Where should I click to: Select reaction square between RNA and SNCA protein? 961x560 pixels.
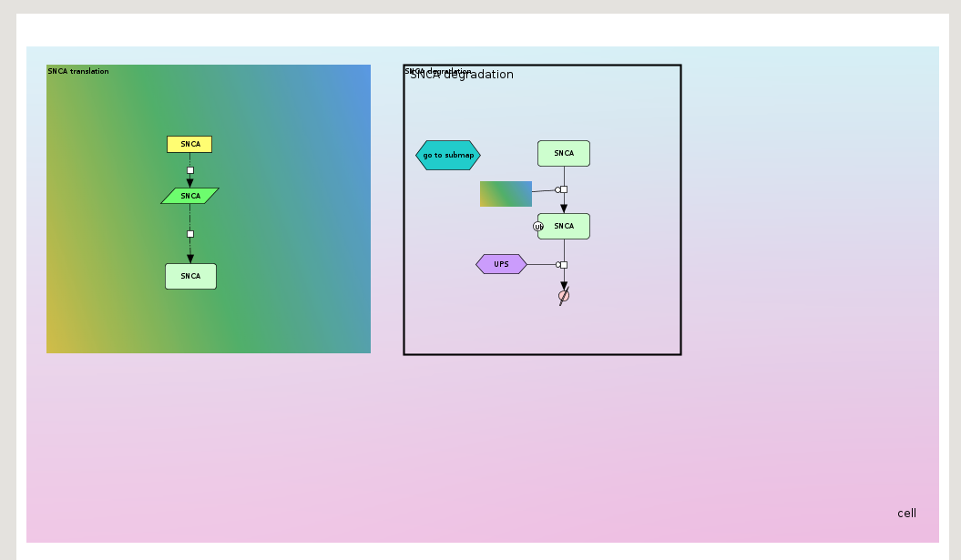[190, 234]
